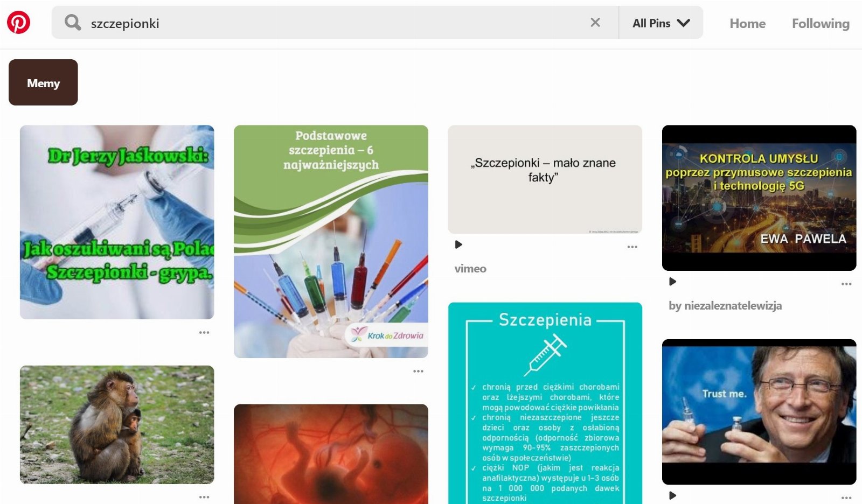
Task: Open more options for Trust me pin
Action: (846, 498)
